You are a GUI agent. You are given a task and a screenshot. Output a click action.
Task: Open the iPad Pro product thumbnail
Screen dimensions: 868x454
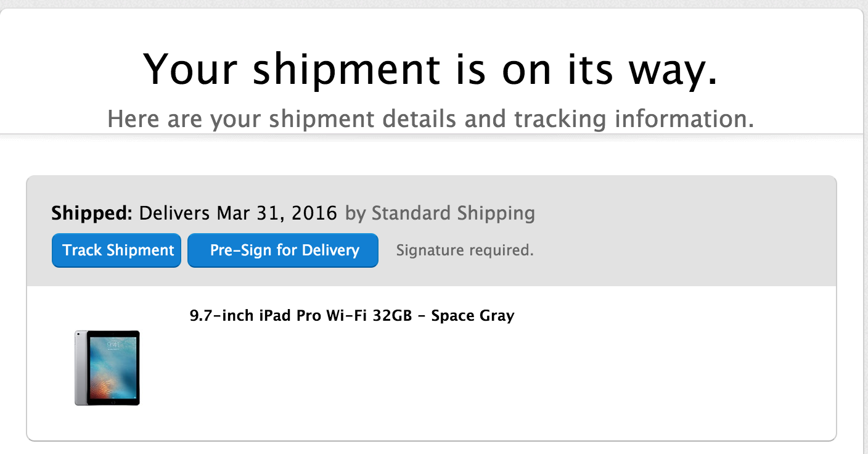[x=107, y=368]
